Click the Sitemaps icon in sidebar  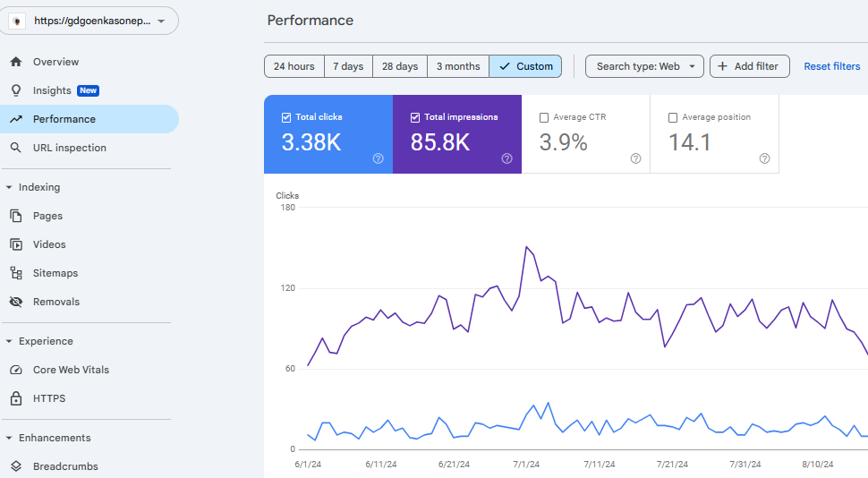pyautogui.click(x=16, y=273)
